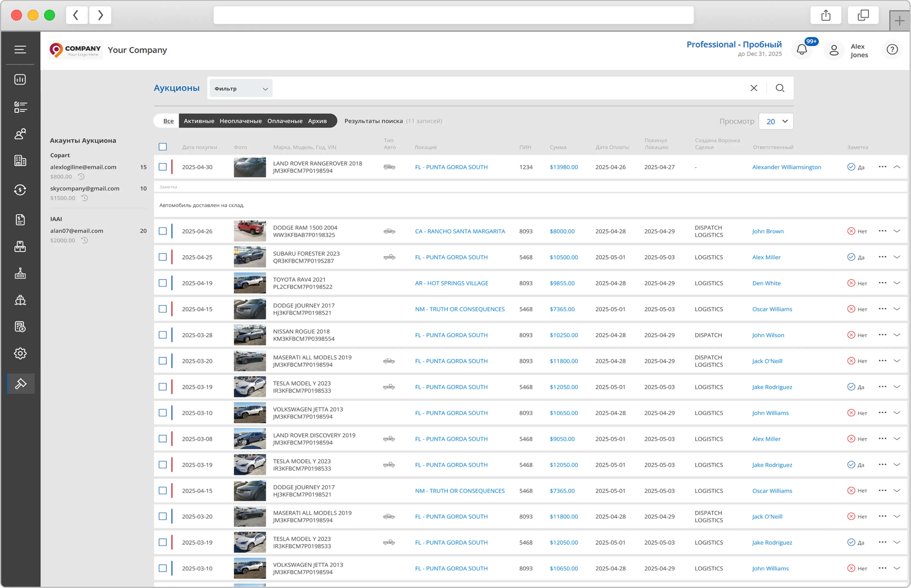Switch to the Архив tab
Viewport: 911px width, 588px height.
[x=317, y=121]
